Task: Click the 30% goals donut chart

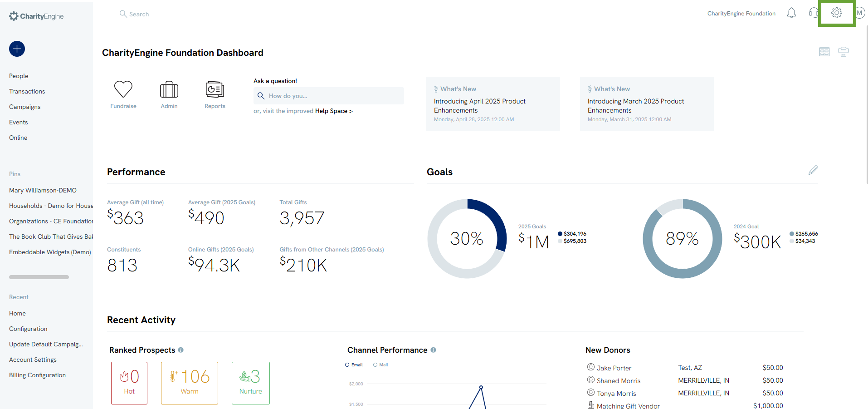Action: tap(467, 238)
